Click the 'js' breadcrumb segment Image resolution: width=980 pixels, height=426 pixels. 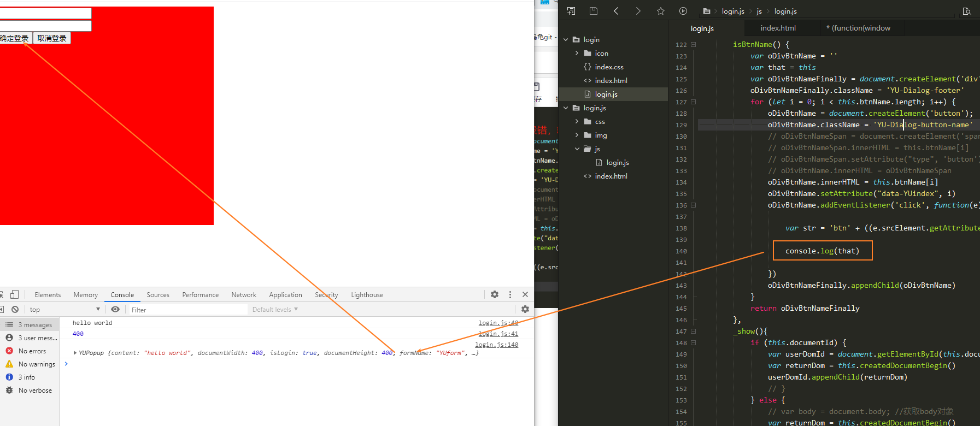[x=759, y=11]
